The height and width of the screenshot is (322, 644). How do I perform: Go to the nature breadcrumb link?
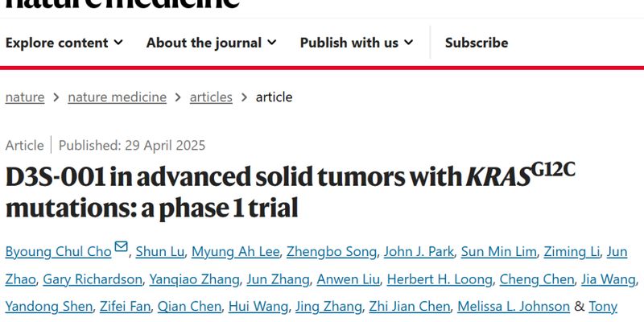(x=25, y=97)
